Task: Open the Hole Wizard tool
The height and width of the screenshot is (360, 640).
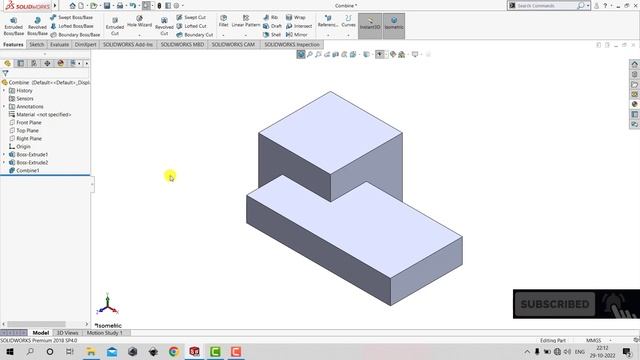Action: pos(139,22)
